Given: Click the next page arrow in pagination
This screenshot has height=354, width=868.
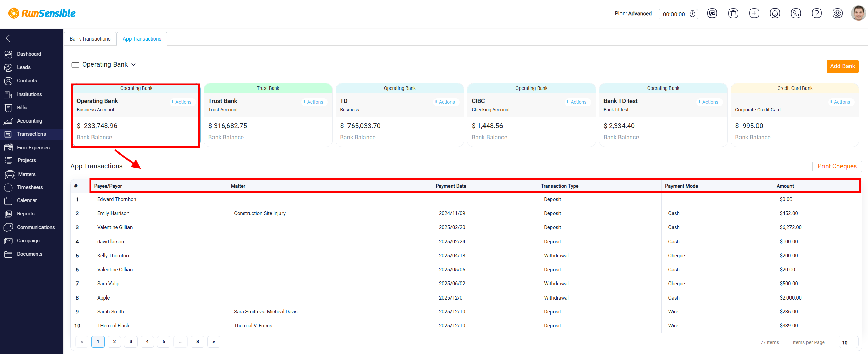Looking at the screenshot, I should (x=214, y=342).
